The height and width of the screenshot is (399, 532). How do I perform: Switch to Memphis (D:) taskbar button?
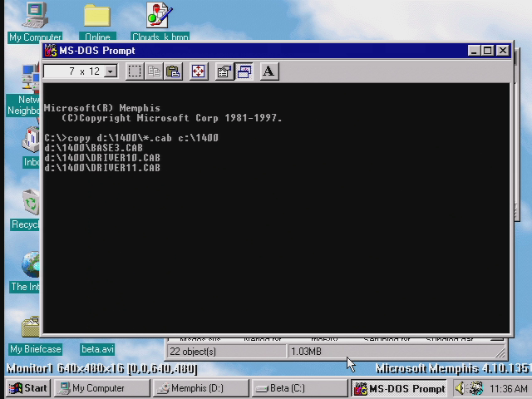(x=201, y=388)
